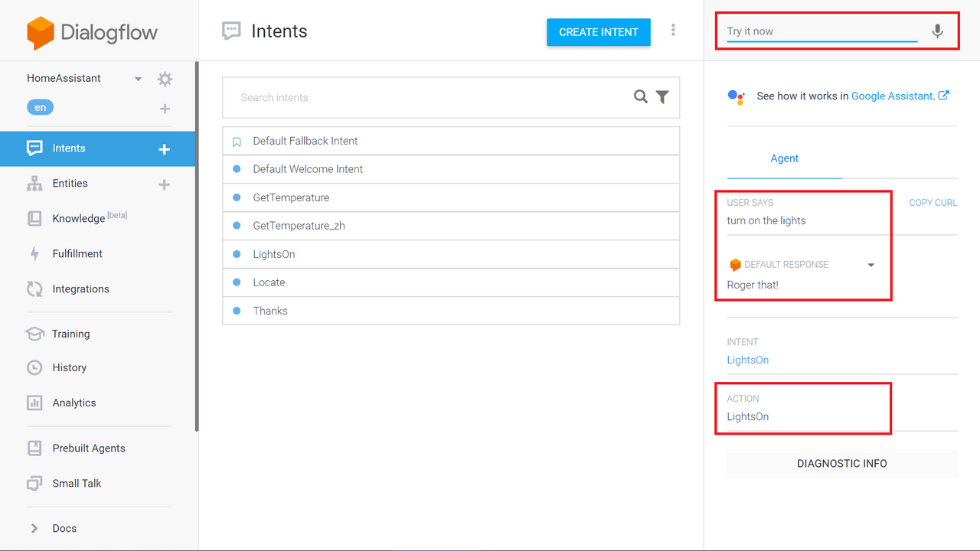Click the external link icon after Google Assistant
The height and width of the screenshot is (551, 980).
click(944, 96)
